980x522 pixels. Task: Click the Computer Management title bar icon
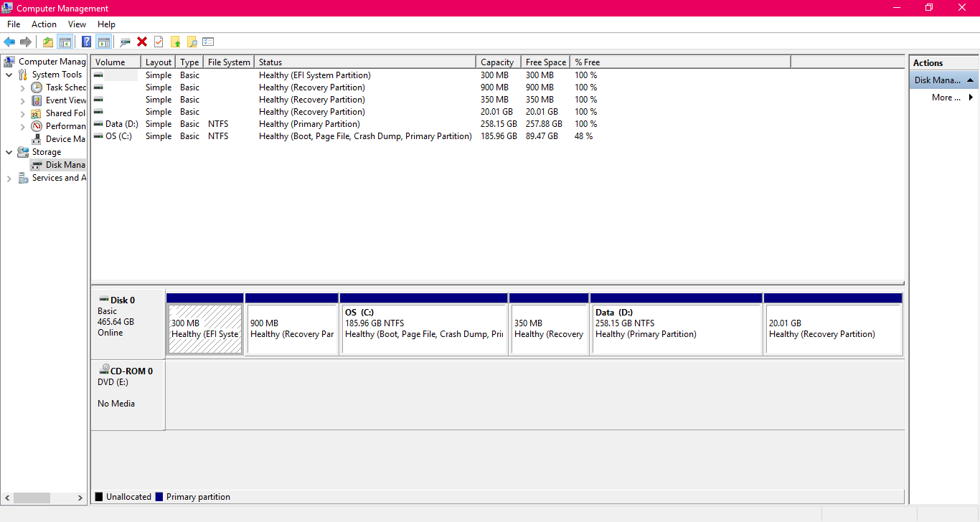coord(8,8)
